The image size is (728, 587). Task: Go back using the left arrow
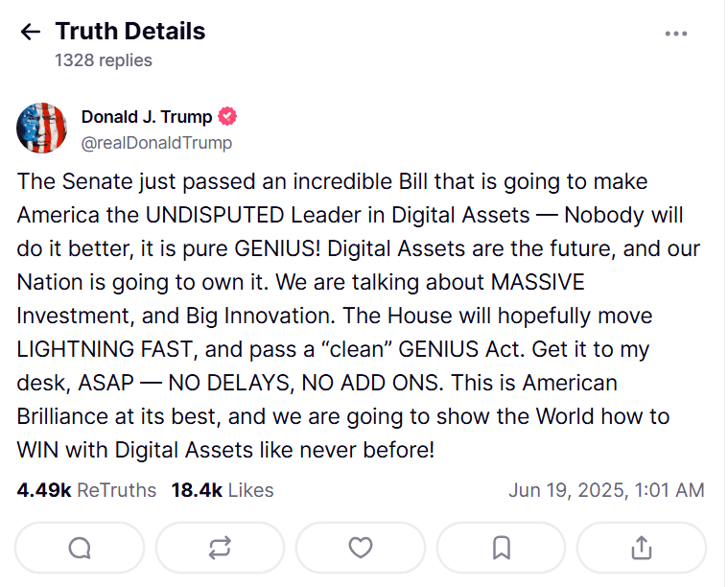pos(31,32)
